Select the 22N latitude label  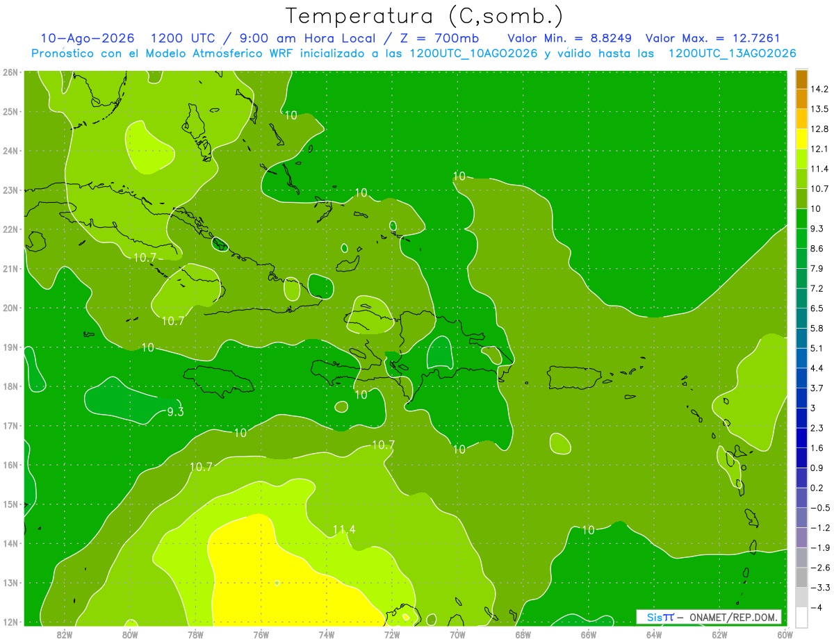coord(10,229)
